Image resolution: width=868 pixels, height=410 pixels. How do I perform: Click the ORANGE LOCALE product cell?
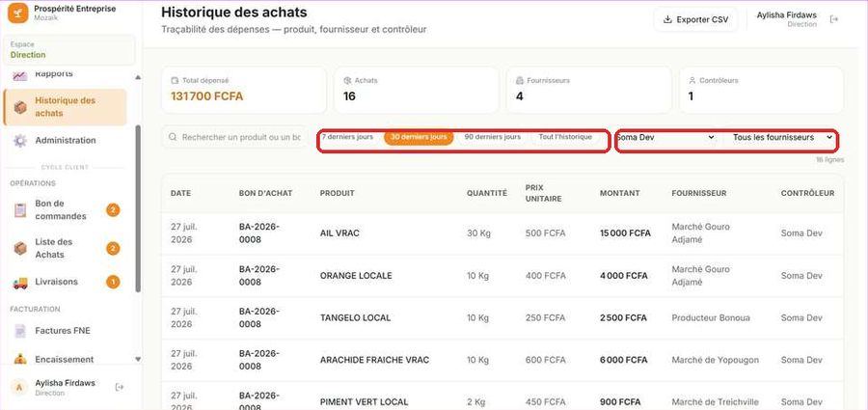coord(356,275)
